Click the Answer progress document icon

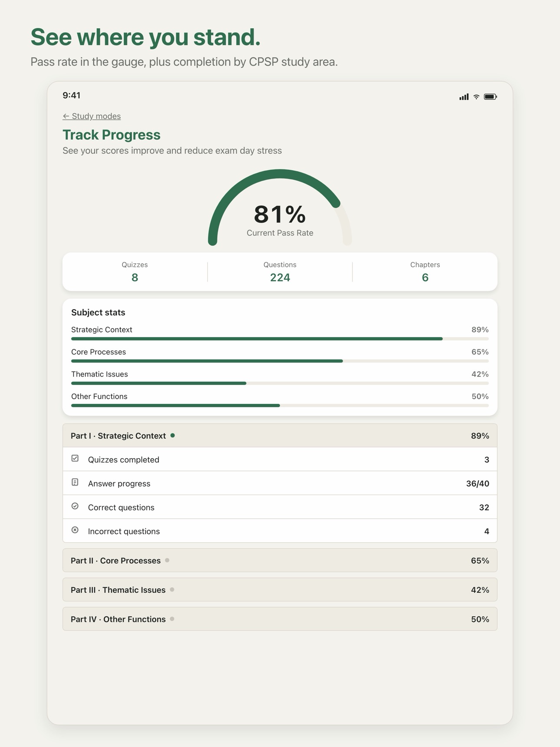point(75,483)
